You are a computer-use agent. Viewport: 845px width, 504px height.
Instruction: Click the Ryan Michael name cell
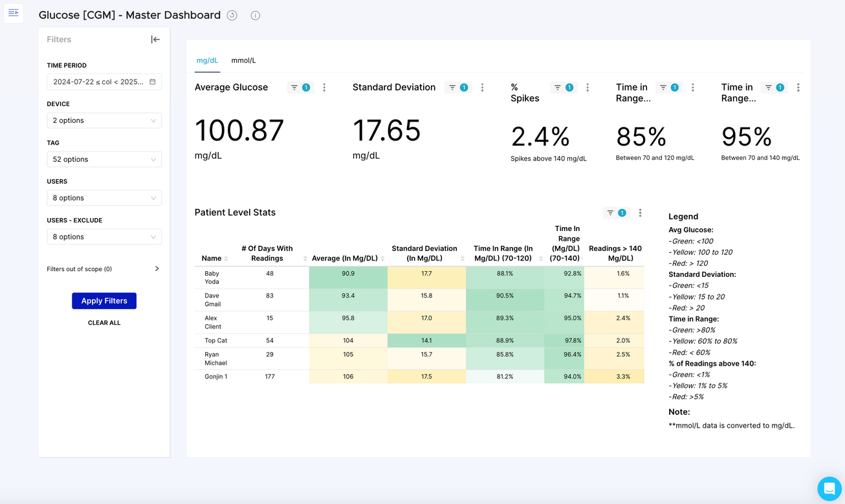[215, 358]
